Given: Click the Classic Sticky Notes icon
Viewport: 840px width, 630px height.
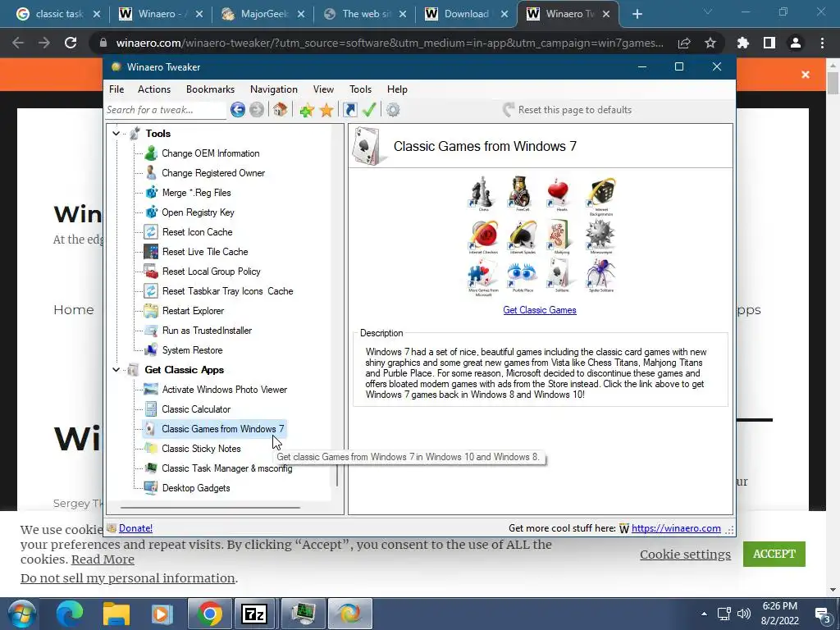Looking at the screenshot, I should (x=151, y=449).
